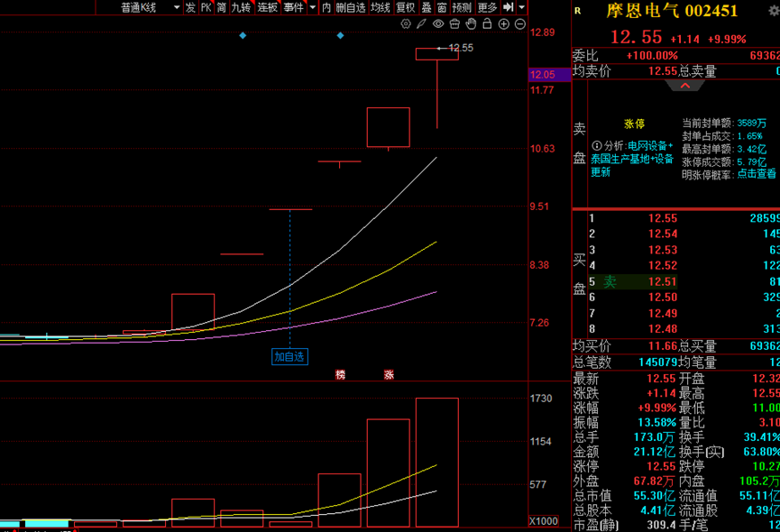The image size is (780, 532).
Task: Open the 更多 more menu
Action: [x=487, y=7]
